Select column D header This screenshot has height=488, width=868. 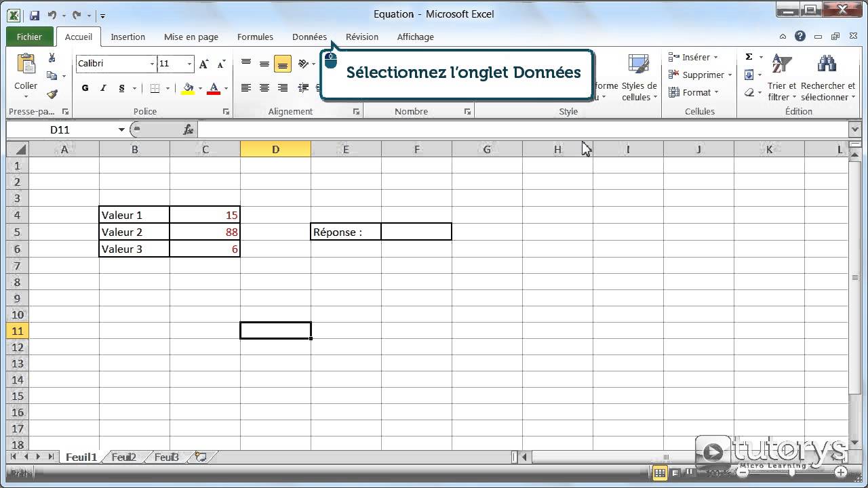(x=275, y=149)
